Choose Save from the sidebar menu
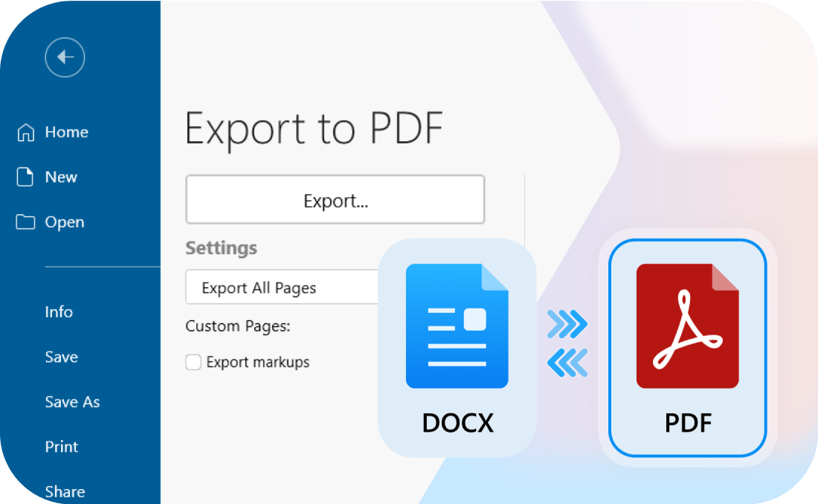This screenshot has height=504, width=818. tap(61, 357)
